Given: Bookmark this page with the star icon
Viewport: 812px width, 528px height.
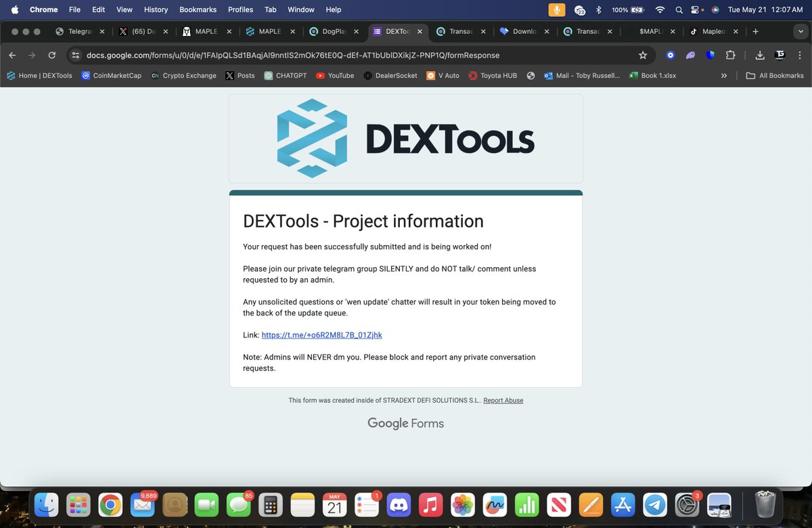Looking at the screenshot, I should [643, 55].
